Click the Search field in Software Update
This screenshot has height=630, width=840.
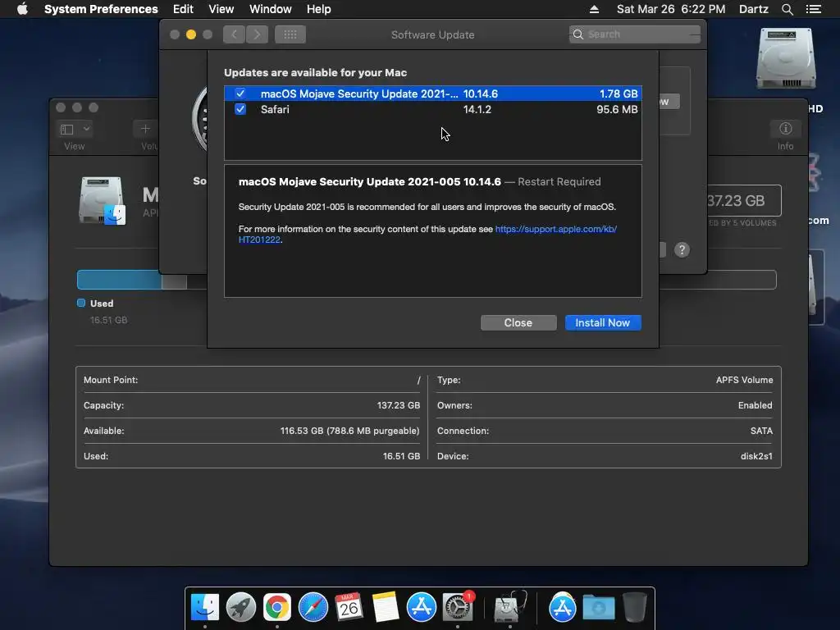(x=635, y=34)
